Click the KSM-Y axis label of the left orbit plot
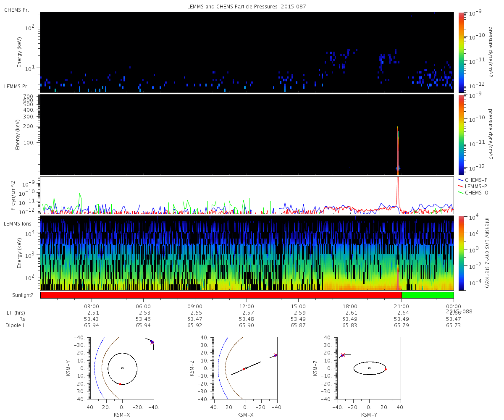The width and height of the screenshot is (504, 420). point(69,368)
